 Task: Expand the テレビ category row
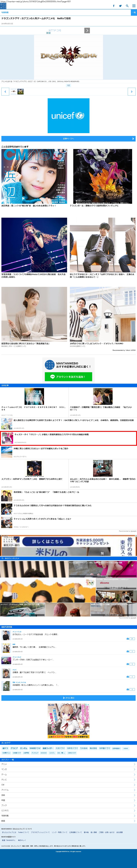coord(69,779)
